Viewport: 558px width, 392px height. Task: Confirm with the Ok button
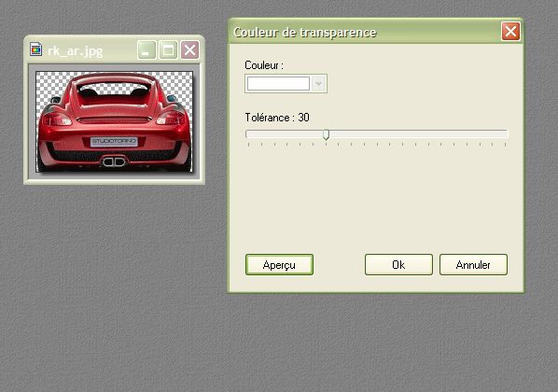tap(398, 264)
